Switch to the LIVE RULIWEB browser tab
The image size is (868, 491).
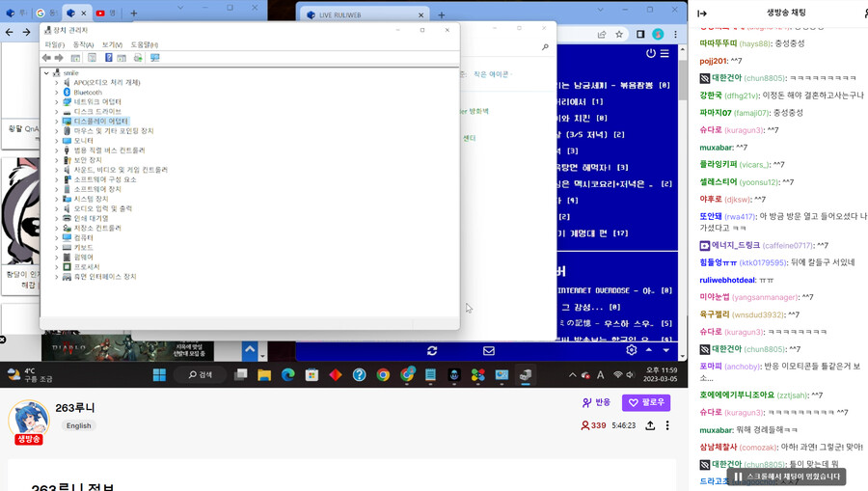[365, 14]
